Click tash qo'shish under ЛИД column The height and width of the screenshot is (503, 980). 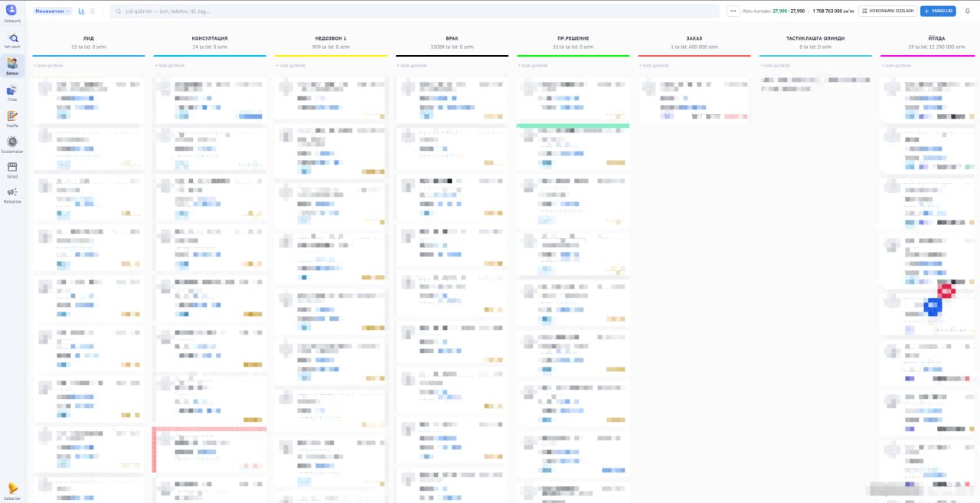[x=48, y=65]
